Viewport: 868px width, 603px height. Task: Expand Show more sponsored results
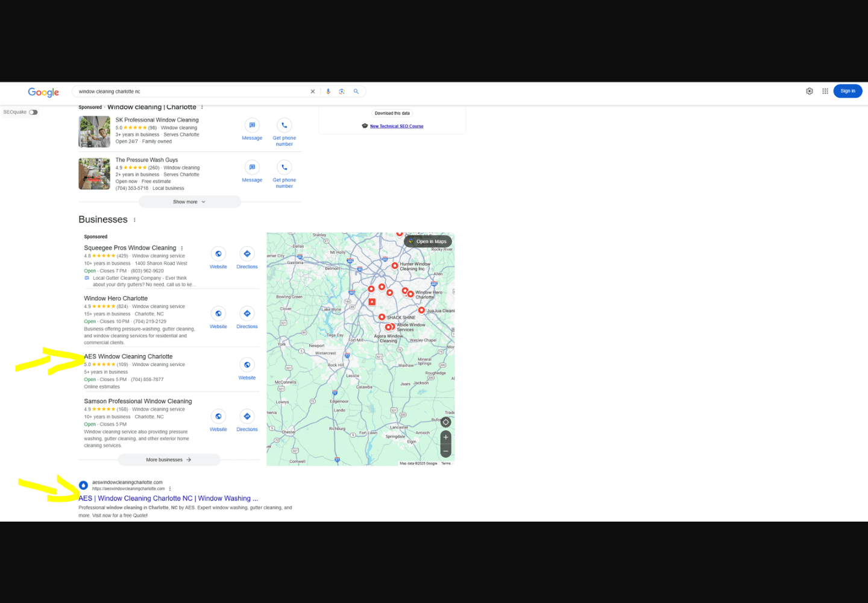tap(190, 202)
